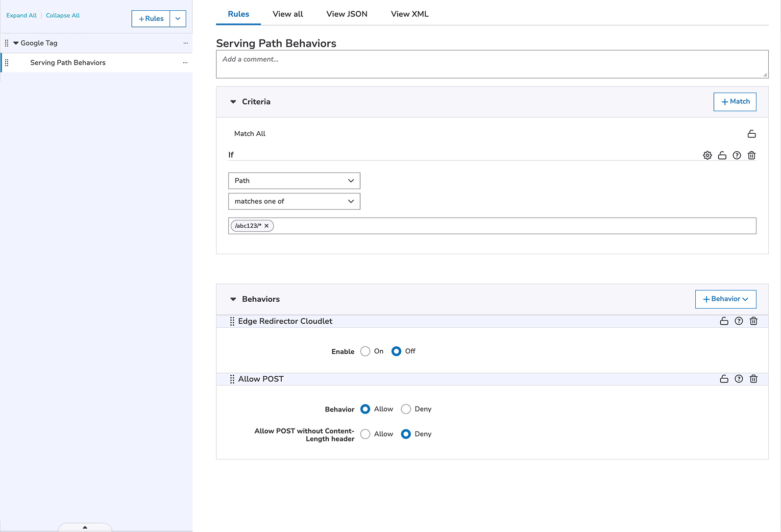Open Serving Path Behaviors rule options menu
781x532 pixels.
(185, 63)
